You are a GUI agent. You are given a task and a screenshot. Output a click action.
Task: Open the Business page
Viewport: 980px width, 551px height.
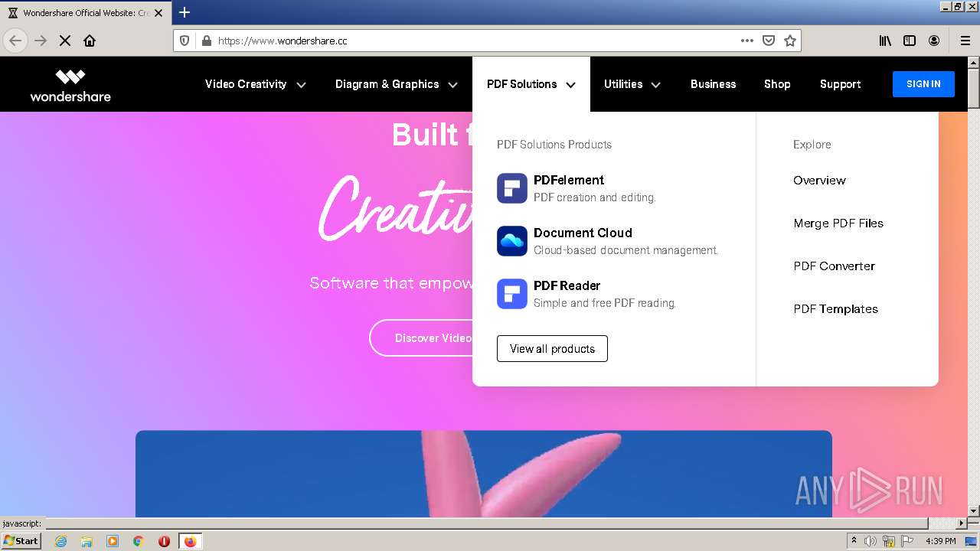point(713,84)
